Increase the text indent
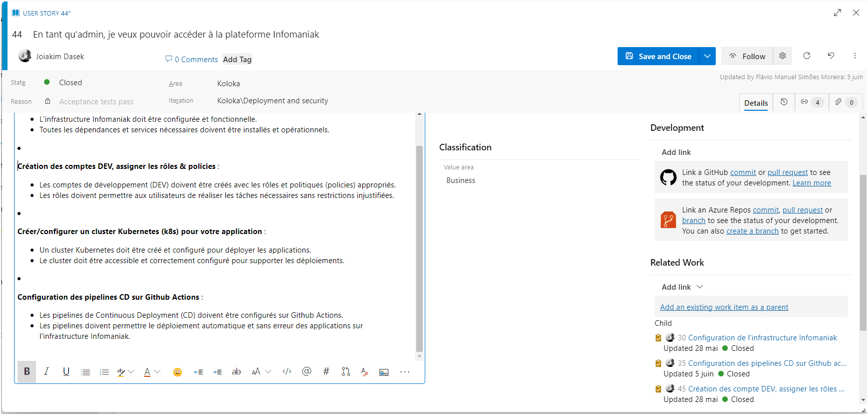The height and width of the screenshot is (415, 868). click(x=217, y=372)
